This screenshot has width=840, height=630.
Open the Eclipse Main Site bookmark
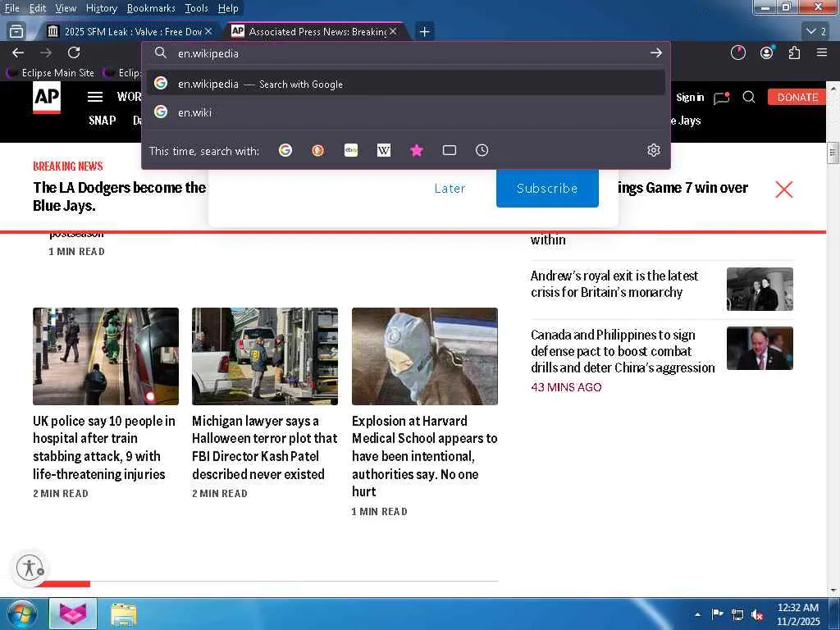click(50, 73)
